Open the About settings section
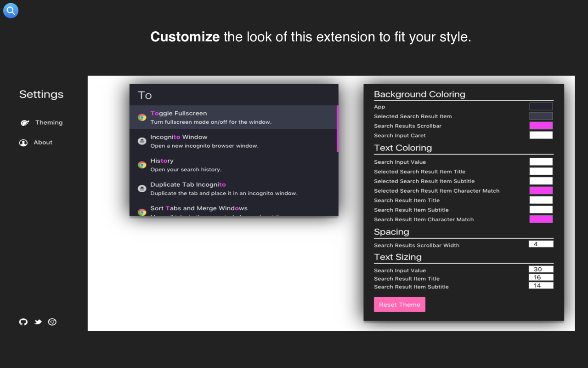 (x=36, y=143)
